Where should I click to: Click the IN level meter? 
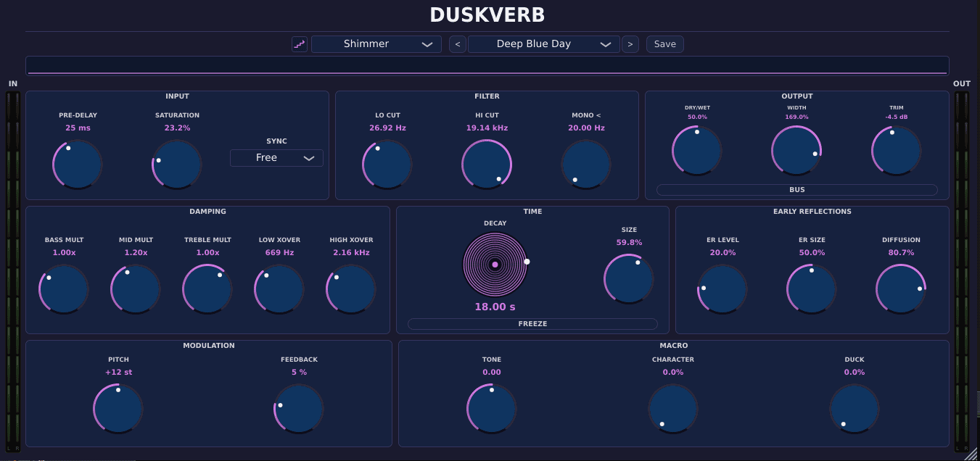tap(13, 271)
